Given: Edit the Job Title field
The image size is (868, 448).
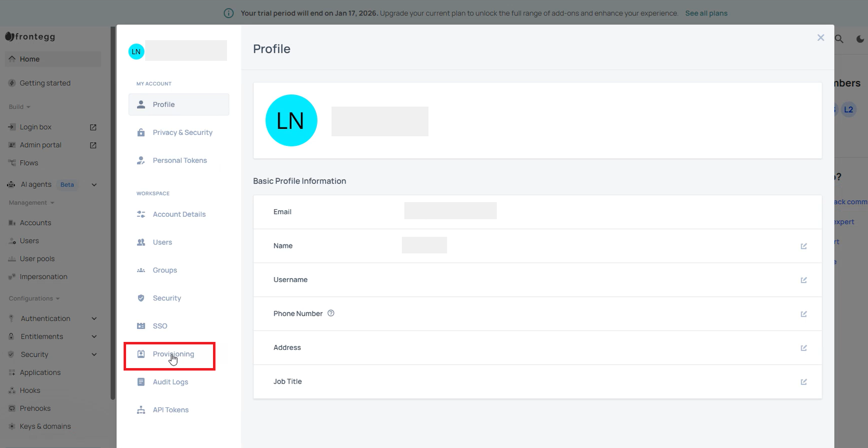Looking at the screenshot, I should 804,382.
